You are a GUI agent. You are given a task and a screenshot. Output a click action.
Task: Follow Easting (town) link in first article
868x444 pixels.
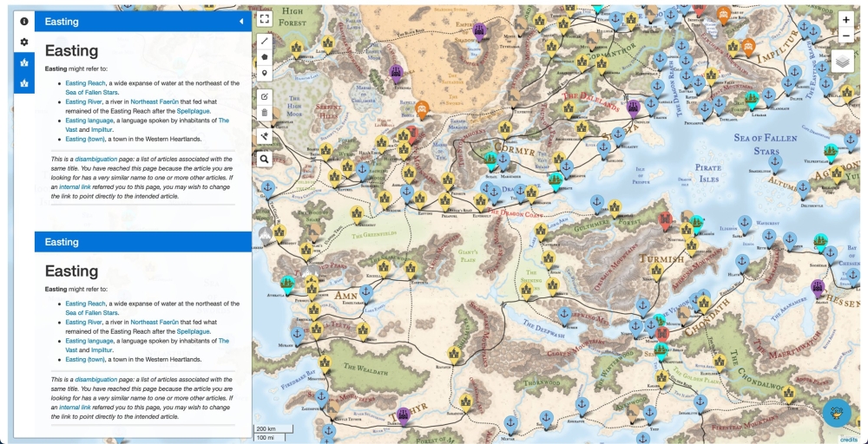pyautogui.click(x=85, y=139)
